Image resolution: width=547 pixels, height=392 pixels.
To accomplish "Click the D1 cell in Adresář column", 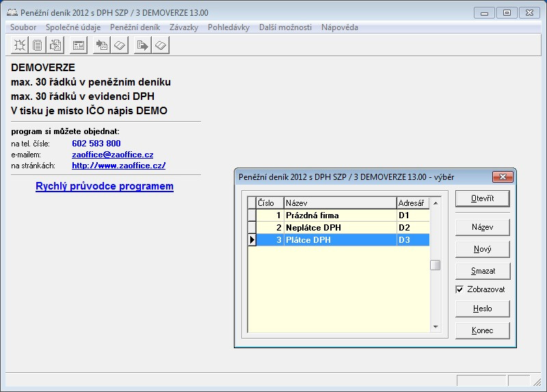I will [413, 215].
